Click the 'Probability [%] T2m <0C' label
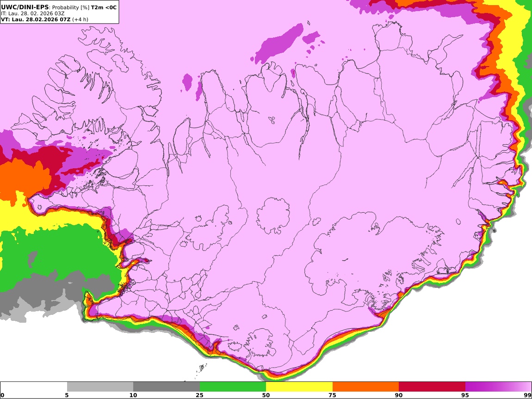 [x=84, y=7]
